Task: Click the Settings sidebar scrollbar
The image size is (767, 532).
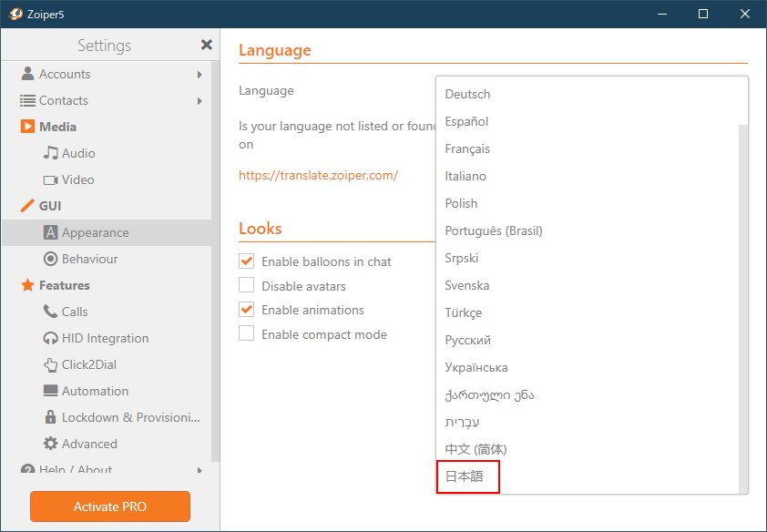Action: click(215, 261)
